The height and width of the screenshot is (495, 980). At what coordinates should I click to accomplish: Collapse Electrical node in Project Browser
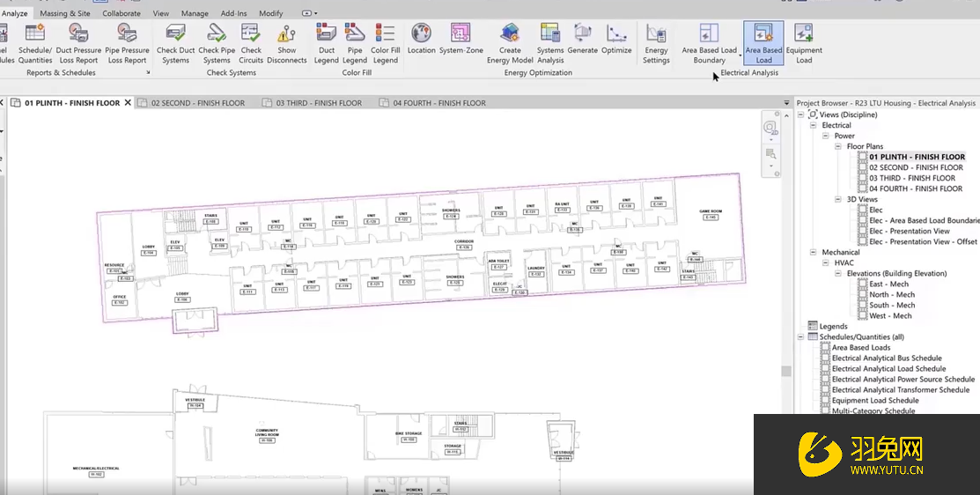pyautogui.click(x=813, y=125)
